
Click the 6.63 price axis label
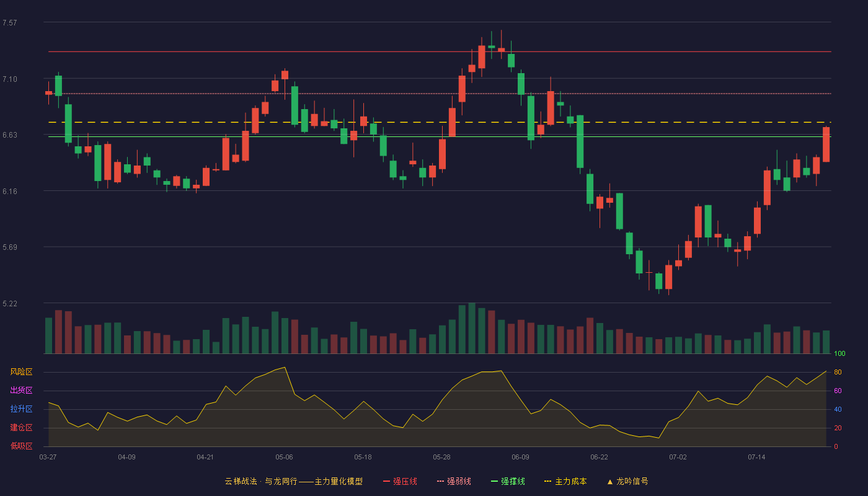pyautogui.click(x=10, y=135)
